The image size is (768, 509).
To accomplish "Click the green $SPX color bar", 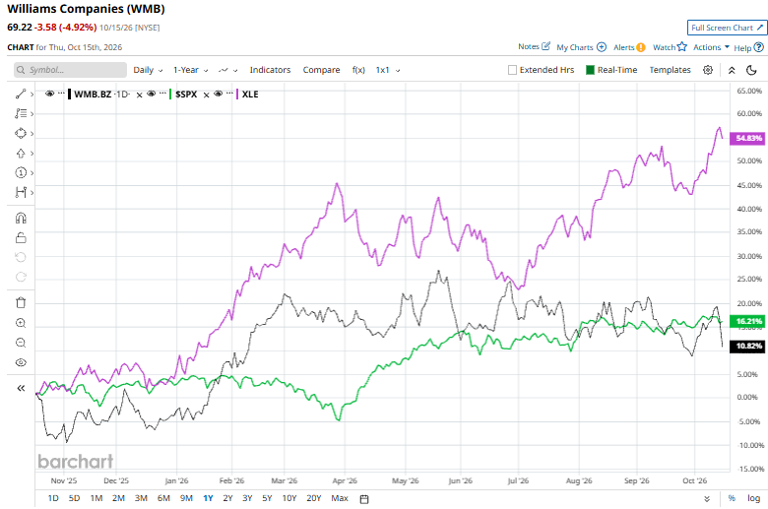I will click(170, 94).
